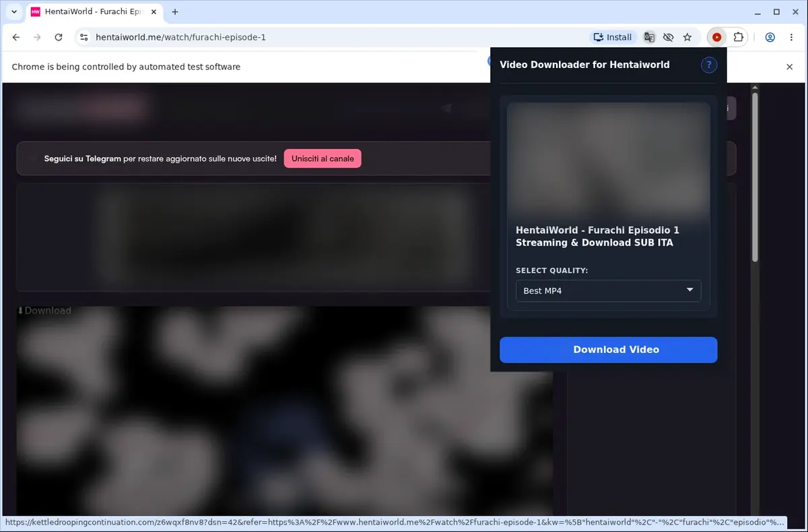Screen dimensions: 808x532
Task: Click the red Video Downloader extension icon
Action: click(x=717, y=38)
